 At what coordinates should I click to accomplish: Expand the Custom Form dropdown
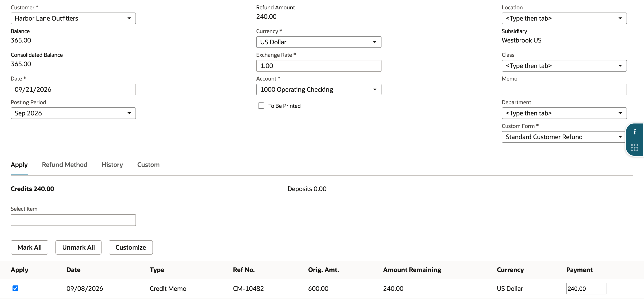pyautogui.click(x=564, y=137)
